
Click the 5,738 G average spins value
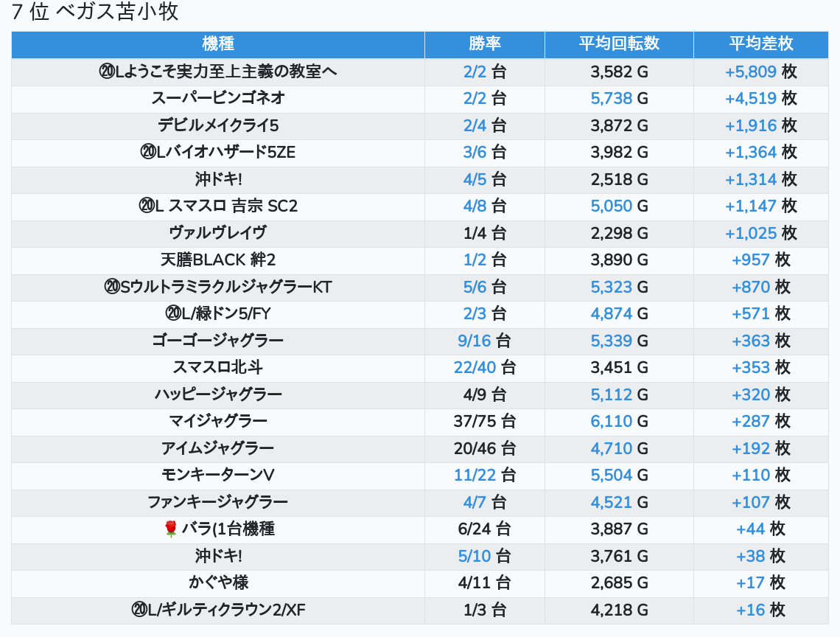(x=619, y=98)
